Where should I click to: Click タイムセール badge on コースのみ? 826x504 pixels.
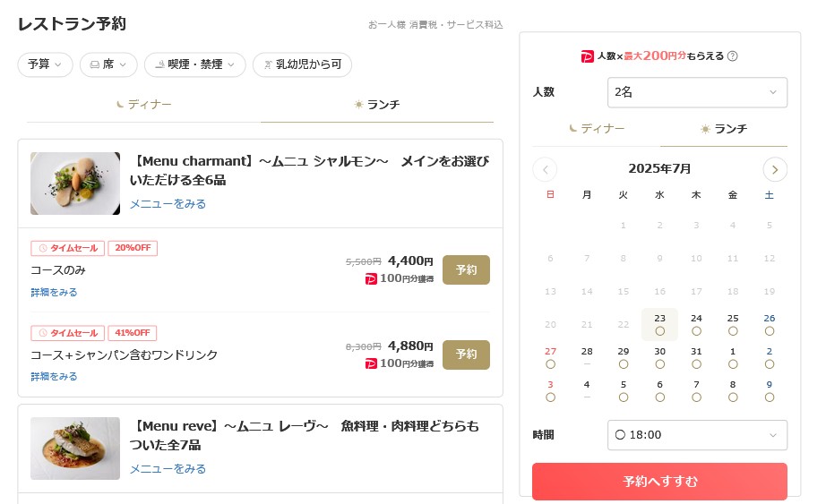click(68, 248)
